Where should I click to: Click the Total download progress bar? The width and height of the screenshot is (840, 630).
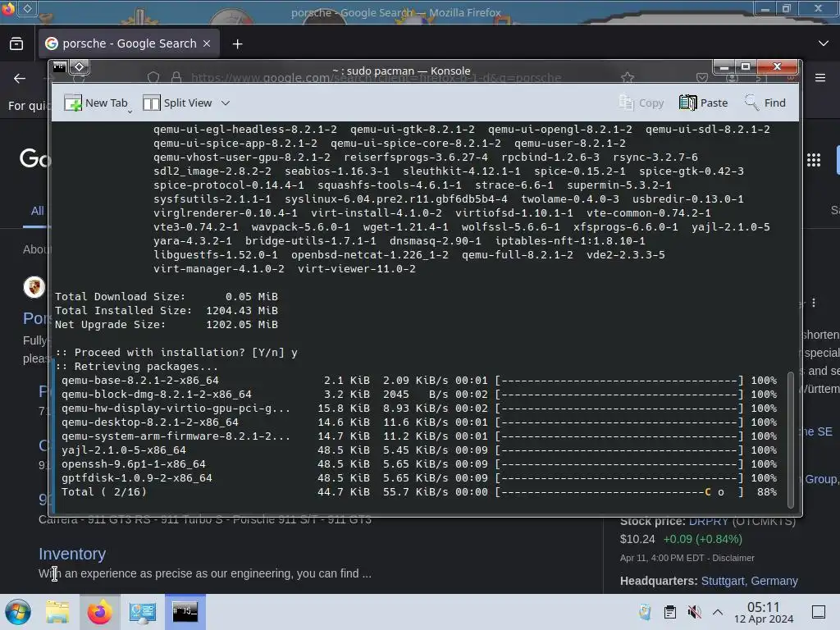pyautogui.click(x=619, y=492)
